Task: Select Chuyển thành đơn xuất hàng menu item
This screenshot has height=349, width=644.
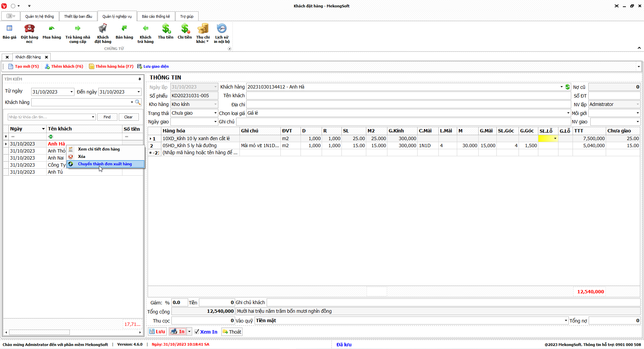Action: point(105,164)
